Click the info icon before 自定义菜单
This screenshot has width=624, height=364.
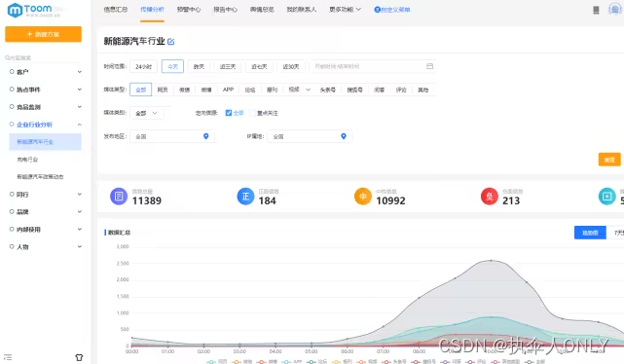coord(377,10)
